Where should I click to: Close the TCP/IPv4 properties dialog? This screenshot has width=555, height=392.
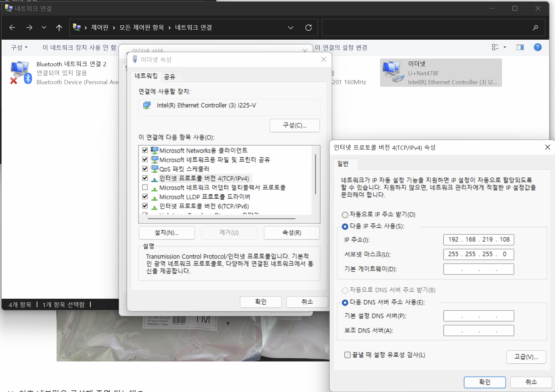coord(548,147)
